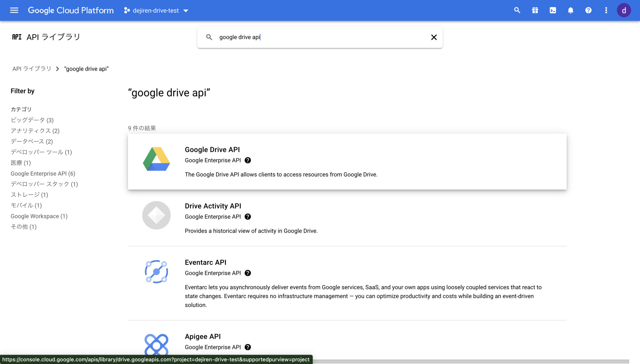
Task: Open the Google Drive API result
Action: (x=347, y=162)
